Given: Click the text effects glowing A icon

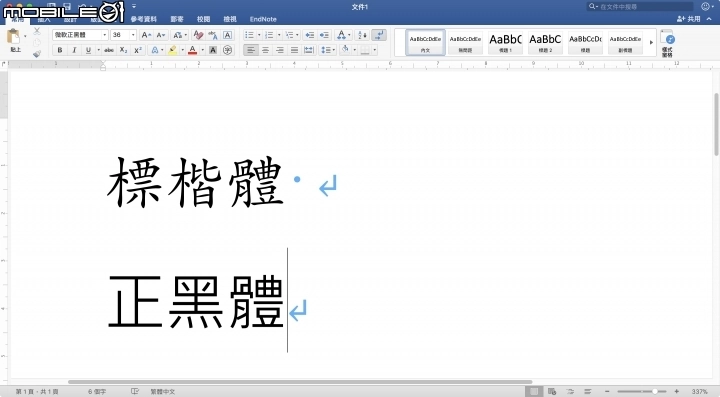Looking at the screenshot, I should [x=155, y=50].
